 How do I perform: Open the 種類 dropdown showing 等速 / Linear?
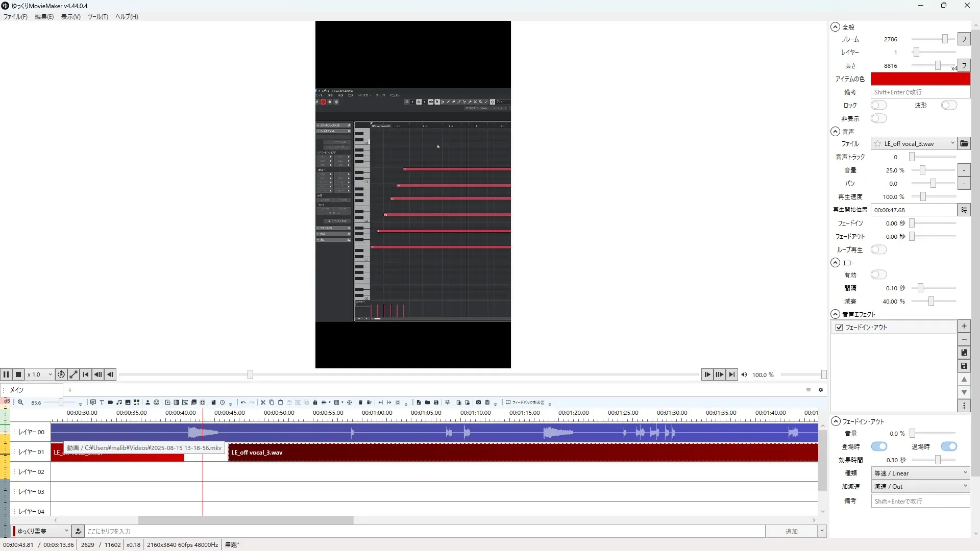click(920, 473)
